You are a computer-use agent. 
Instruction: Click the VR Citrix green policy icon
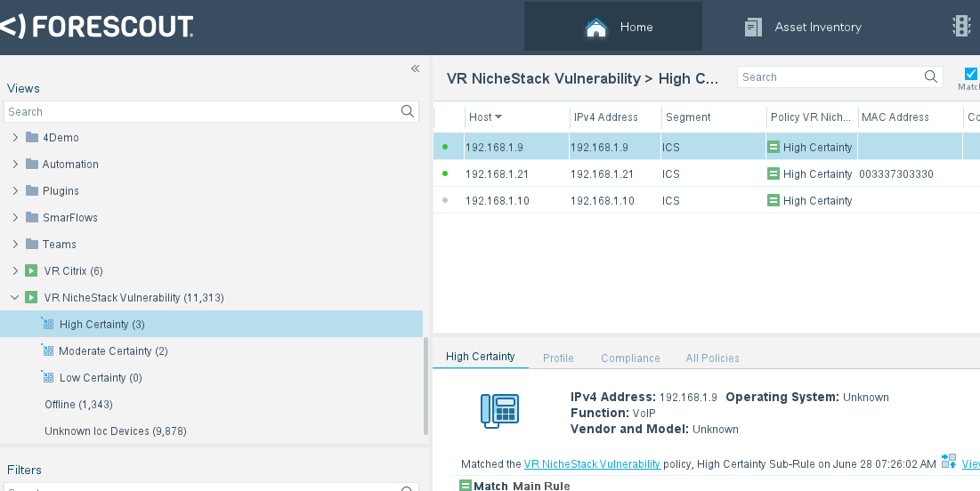pos(31,271)
